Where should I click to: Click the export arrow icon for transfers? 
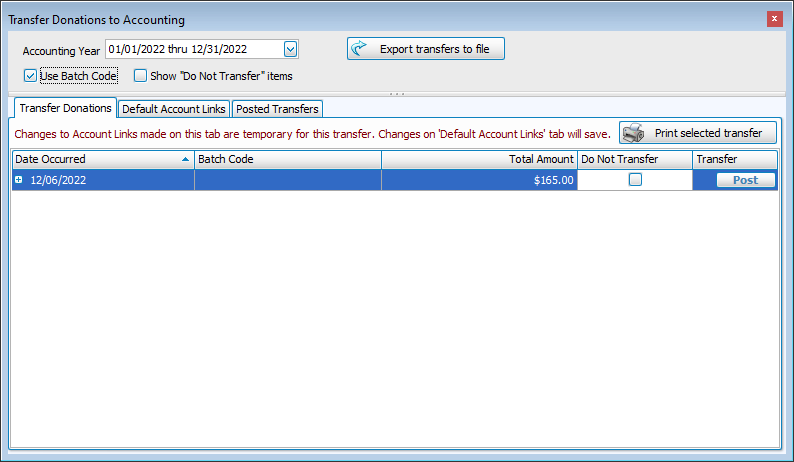click(361, 49)
